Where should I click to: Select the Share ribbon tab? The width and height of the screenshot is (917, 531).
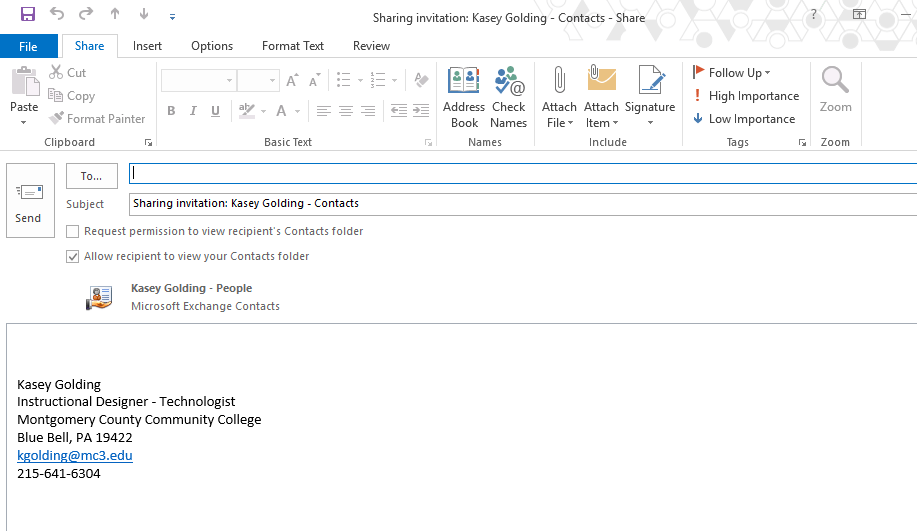pos(89,46)
